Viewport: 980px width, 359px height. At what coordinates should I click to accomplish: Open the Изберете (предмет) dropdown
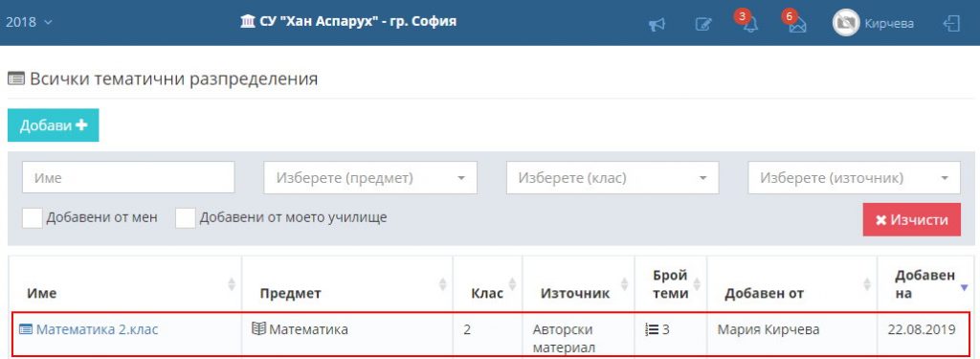pos(370,178)
